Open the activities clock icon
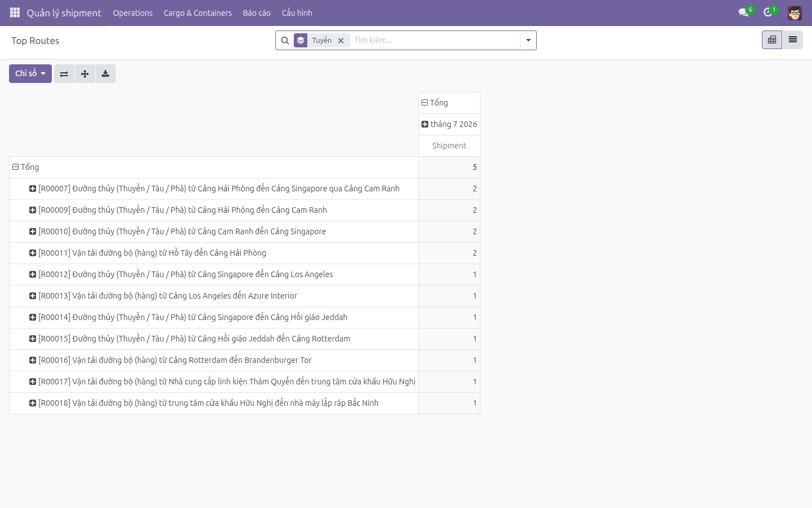The image size is (812, 508). coord(768,12)
